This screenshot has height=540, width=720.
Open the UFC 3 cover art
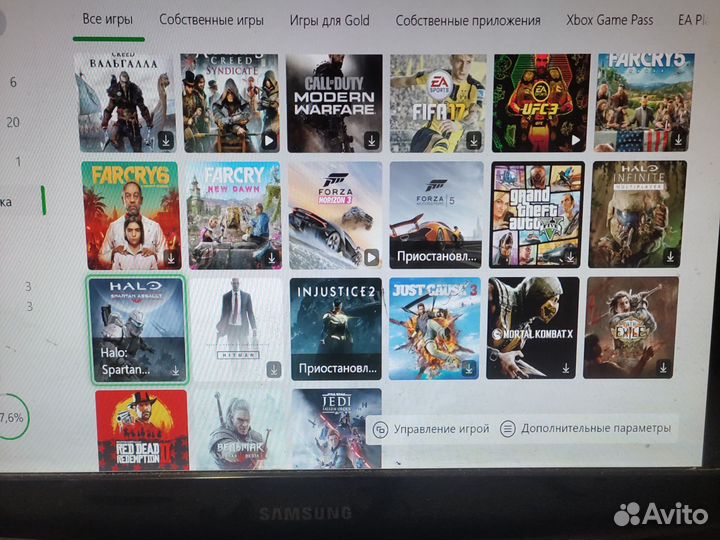tap(541, 103)
